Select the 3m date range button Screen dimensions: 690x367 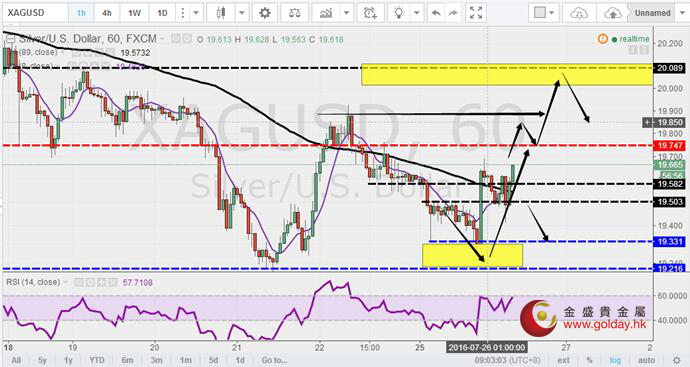coord(157,360)
